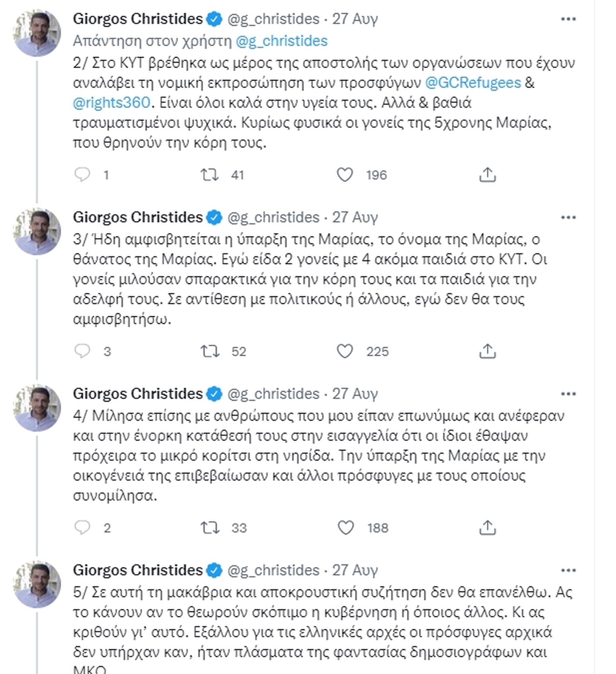
Task: Reply to the tweet starting with 3/
Action: pos(82,351)
